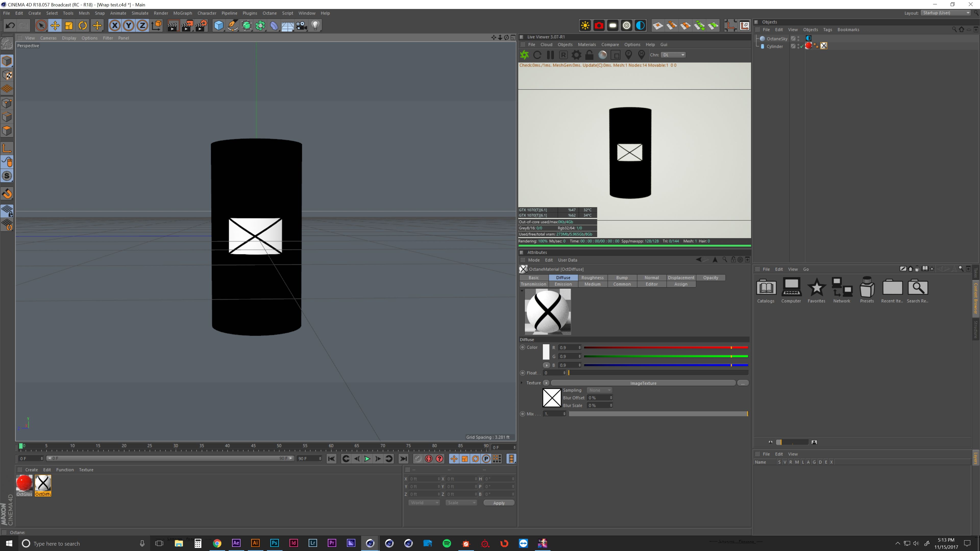Open the Chn DL channel dropdown

tap(673, 55)
